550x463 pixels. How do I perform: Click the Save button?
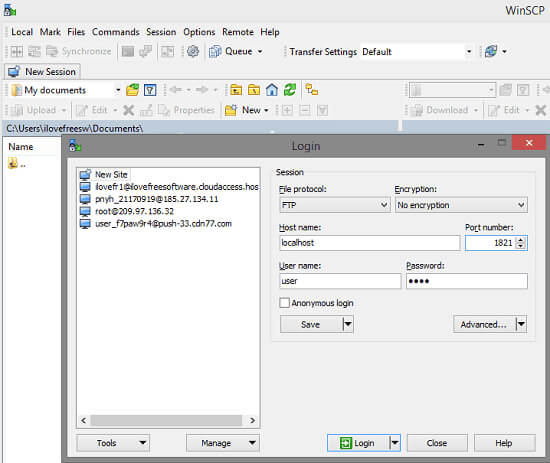tap(311, 324)
